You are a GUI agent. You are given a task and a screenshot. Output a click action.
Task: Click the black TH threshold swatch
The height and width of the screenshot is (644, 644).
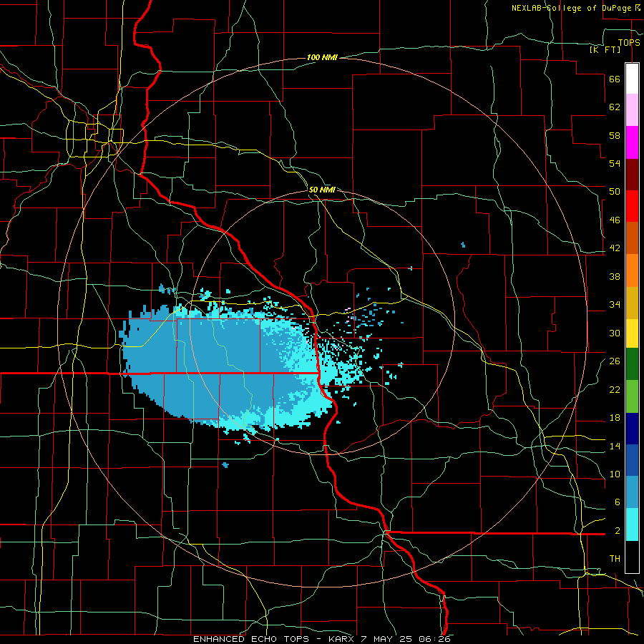tap(632, 557)
